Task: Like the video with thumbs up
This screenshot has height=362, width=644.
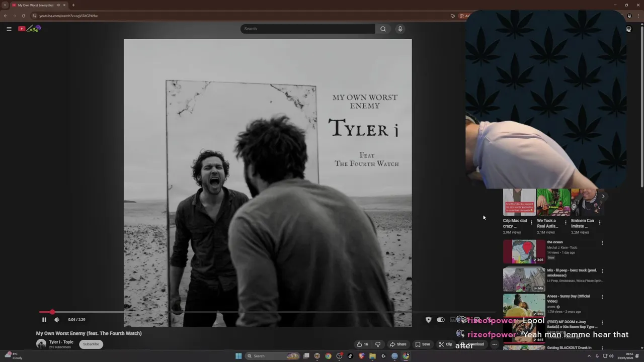Action: click(x=362, y=344)
